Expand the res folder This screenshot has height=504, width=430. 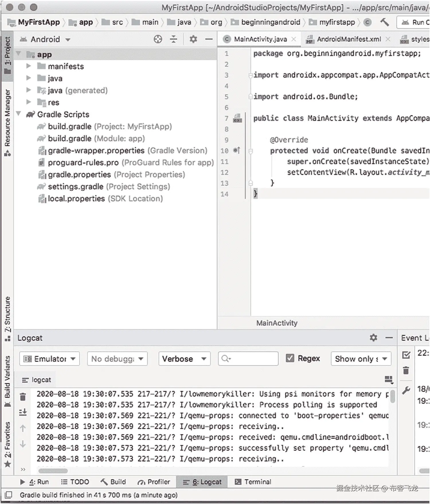(x=29, y=102)
